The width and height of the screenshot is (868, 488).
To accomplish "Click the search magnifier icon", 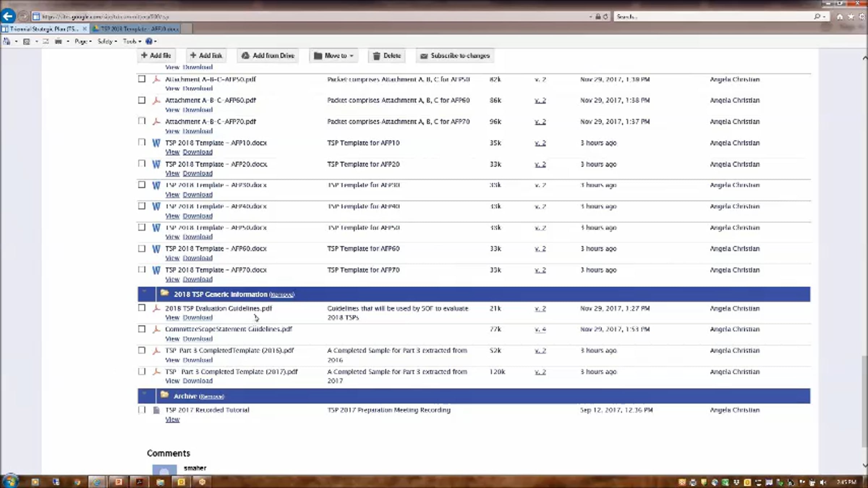I will [x=817, y=17].
